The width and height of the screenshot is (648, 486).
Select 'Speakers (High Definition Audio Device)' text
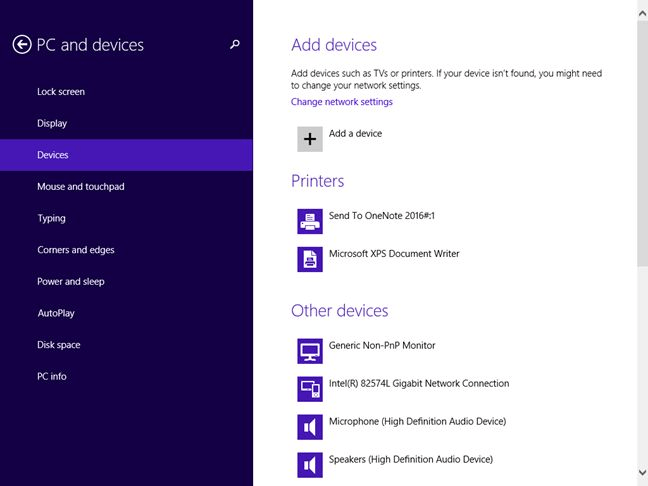click(x=411, y=460)
